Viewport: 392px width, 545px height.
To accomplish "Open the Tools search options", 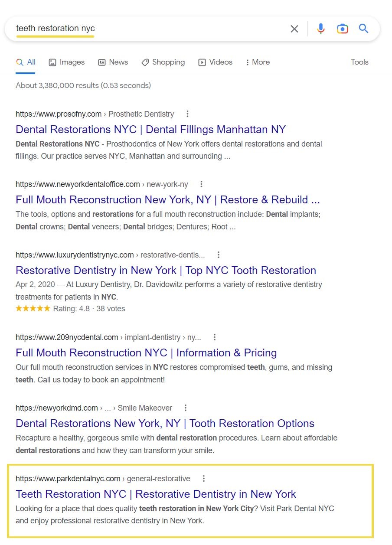I will pos(359,62).
